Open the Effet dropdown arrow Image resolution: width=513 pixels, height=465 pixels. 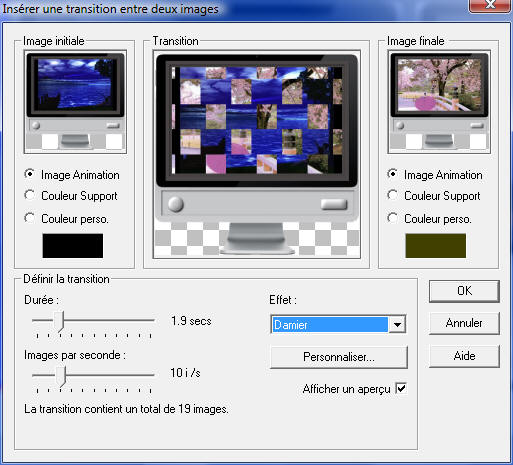[397, 324]
